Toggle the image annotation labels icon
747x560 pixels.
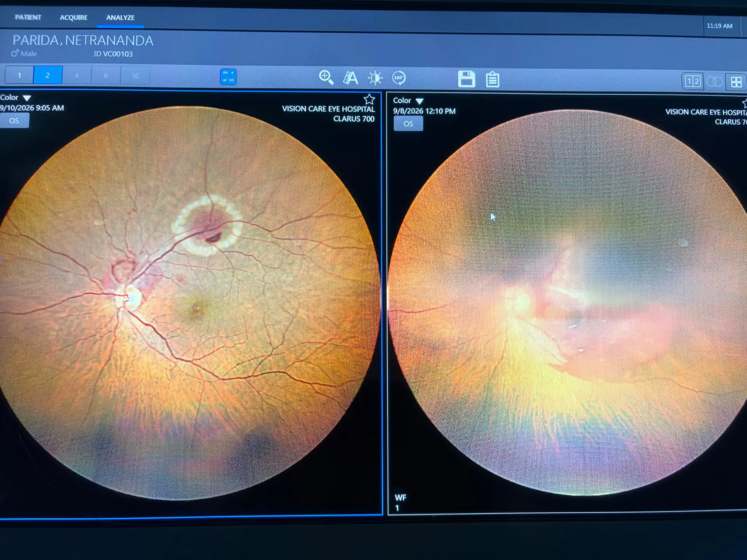(x=228, y=77)
